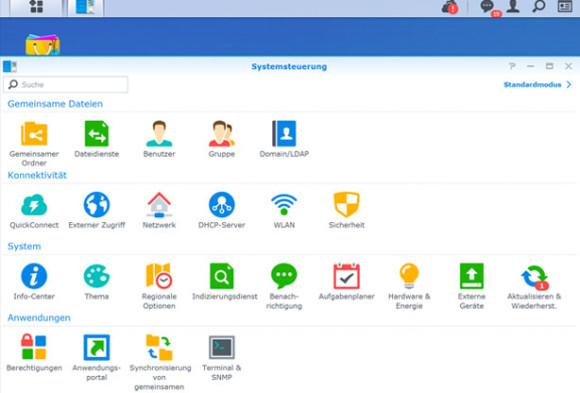Click the Konnektivität heading

[37, 175]
